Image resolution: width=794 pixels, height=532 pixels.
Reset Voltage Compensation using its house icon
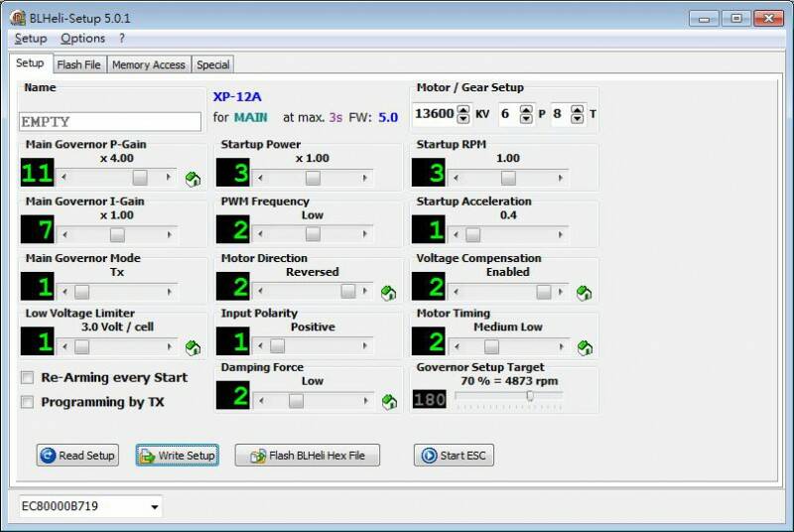(584, 293)
